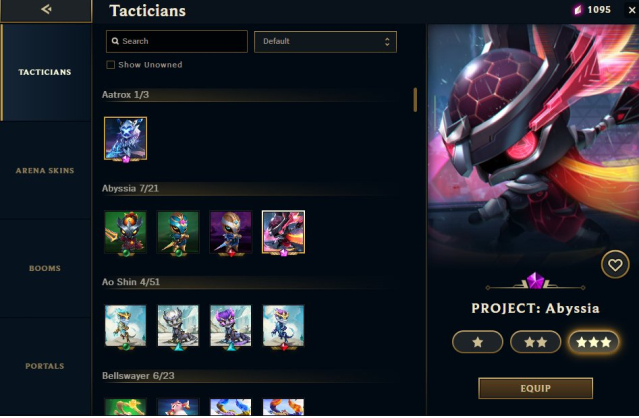
Task: Open the Default sort dropdown
Action: [325, 42]
